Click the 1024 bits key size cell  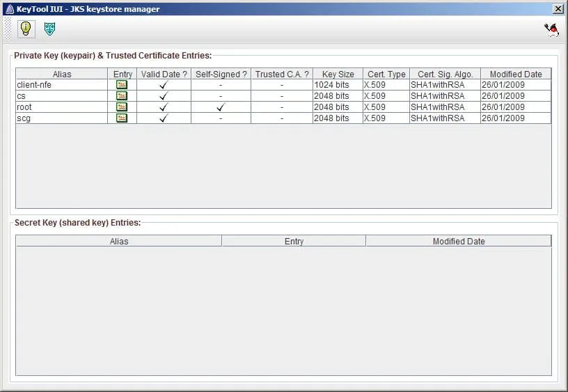coord(338,85)
